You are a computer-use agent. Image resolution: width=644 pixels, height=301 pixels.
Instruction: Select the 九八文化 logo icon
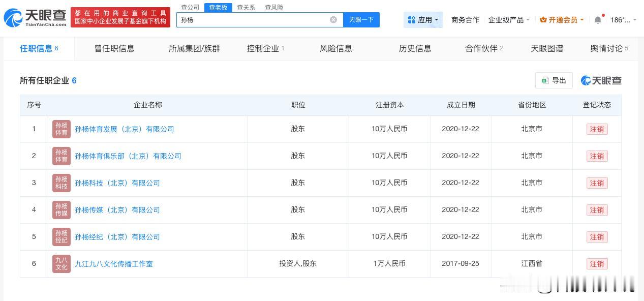(62, 264)
